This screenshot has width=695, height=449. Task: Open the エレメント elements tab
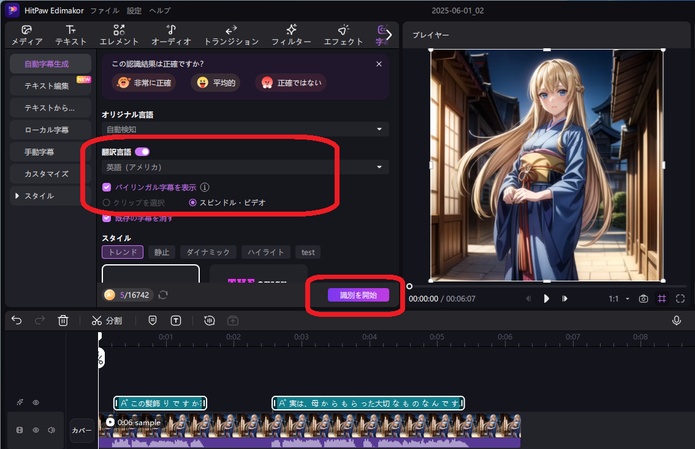point(119,35)
